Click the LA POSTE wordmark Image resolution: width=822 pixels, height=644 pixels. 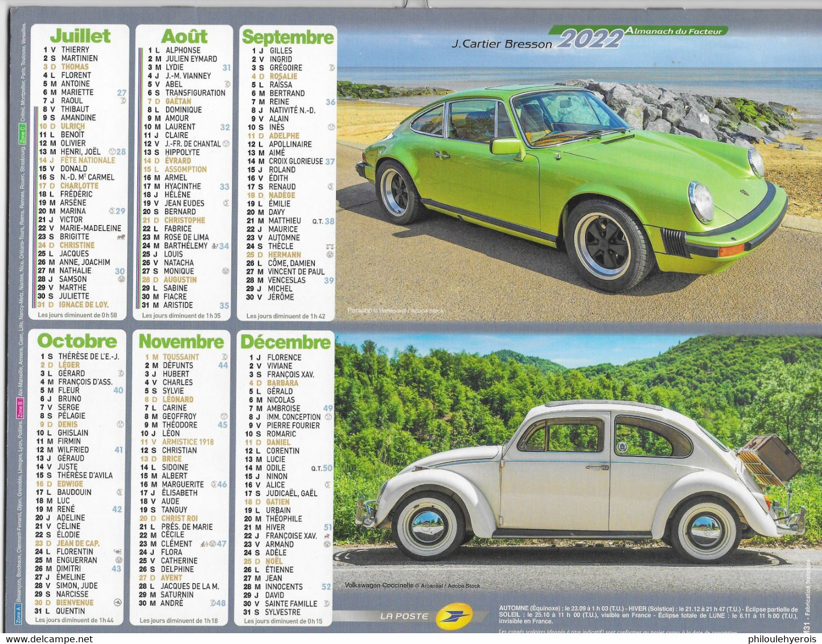404,616
